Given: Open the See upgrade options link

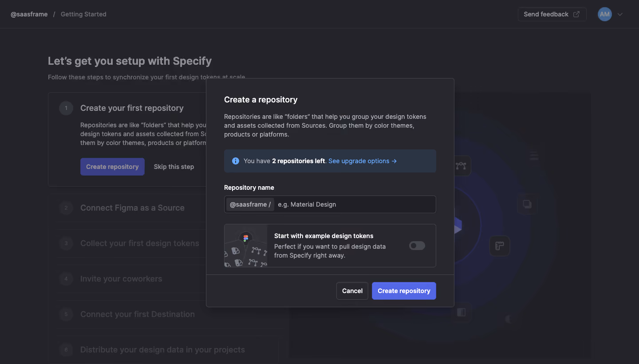Looking at the screenshot, I should pyautogui.click(x=363, y=161).
